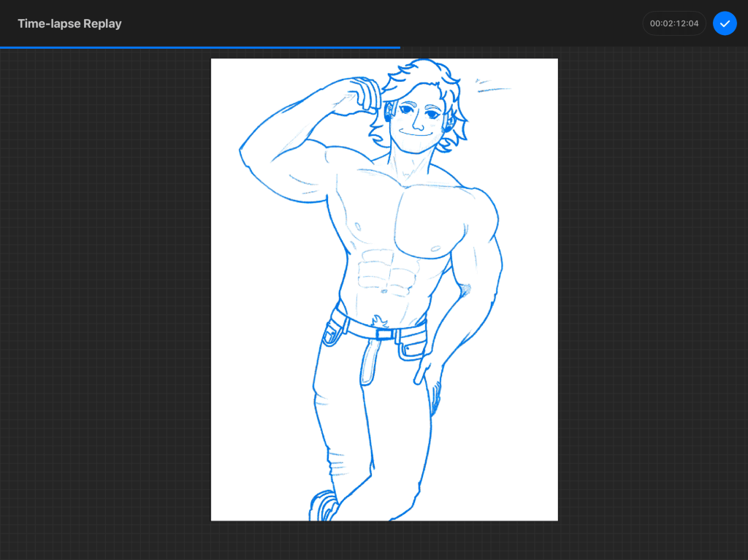Click the 00:02:12:04 timestamp pill

[673, 23]
